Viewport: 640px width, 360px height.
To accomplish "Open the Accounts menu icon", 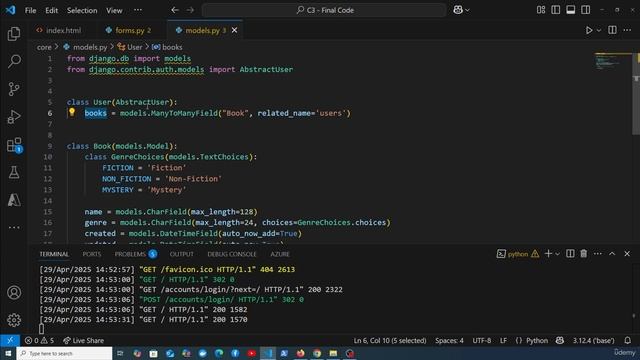I will tap(14, 293).
